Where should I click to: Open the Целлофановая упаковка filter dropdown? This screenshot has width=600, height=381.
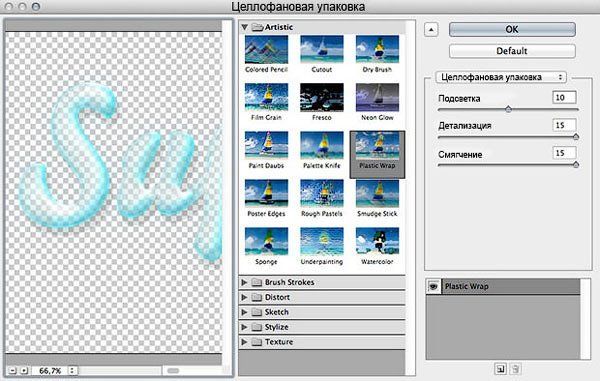(x=501, y=77)
